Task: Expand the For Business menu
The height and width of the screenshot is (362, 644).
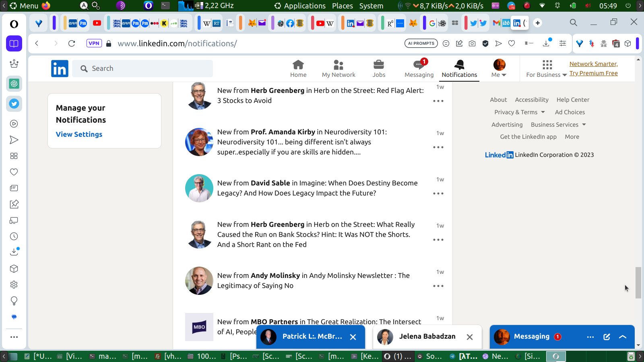Action: [x=547, y=69]
